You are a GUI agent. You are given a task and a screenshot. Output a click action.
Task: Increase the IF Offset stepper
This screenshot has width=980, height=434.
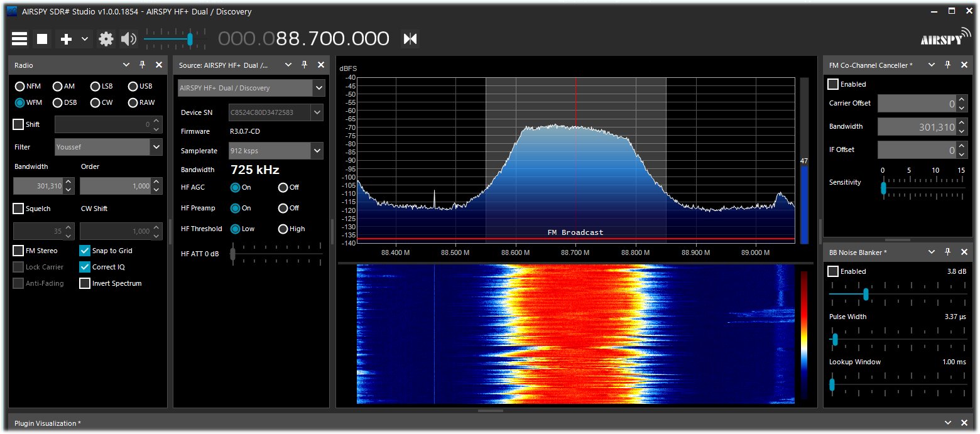[962, 146]
